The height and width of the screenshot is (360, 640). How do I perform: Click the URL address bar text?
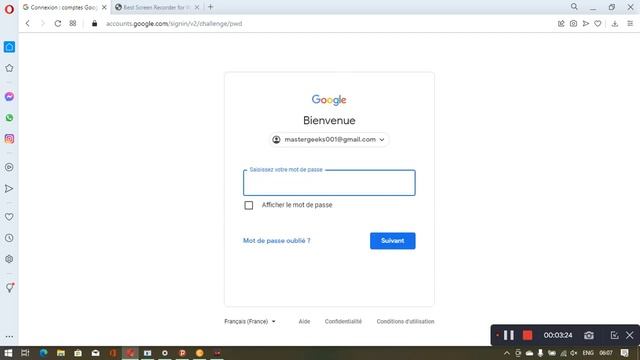pos(174,24)
